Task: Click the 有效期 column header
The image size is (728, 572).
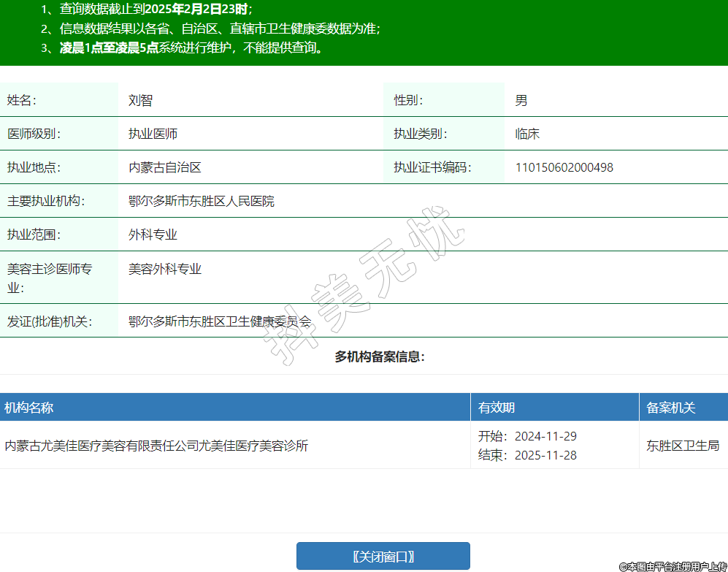Action: (x=497, y=408)
